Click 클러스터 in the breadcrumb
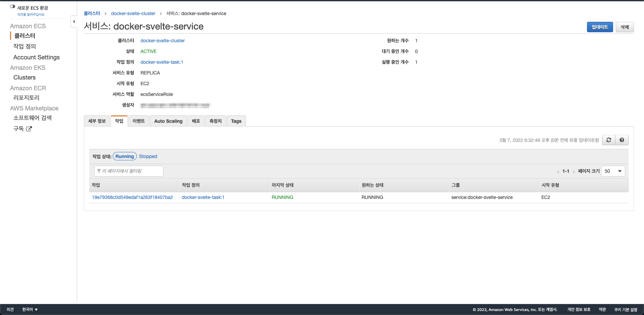This screenshot has width=644, height=315. point(92,13)
